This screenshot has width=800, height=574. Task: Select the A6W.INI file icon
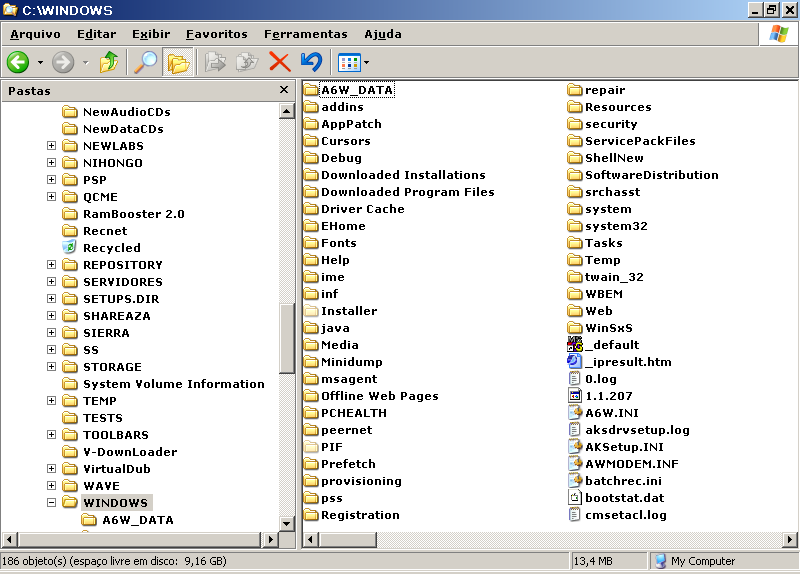[574, 413]
